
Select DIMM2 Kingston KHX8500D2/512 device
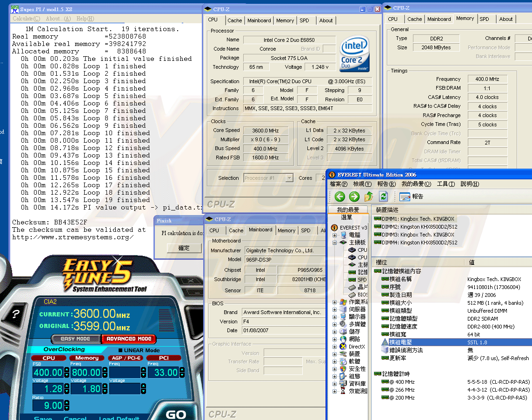tap(416, 227)
